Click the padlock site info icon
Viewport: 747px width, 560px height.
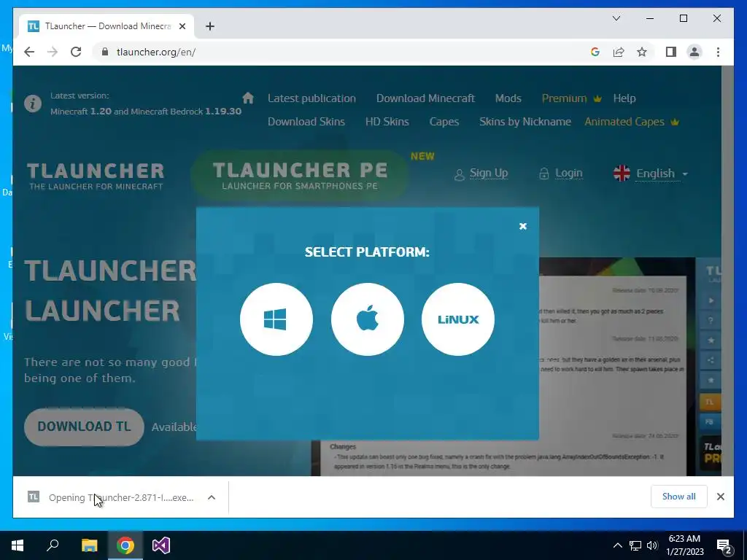tap(105, 52)
